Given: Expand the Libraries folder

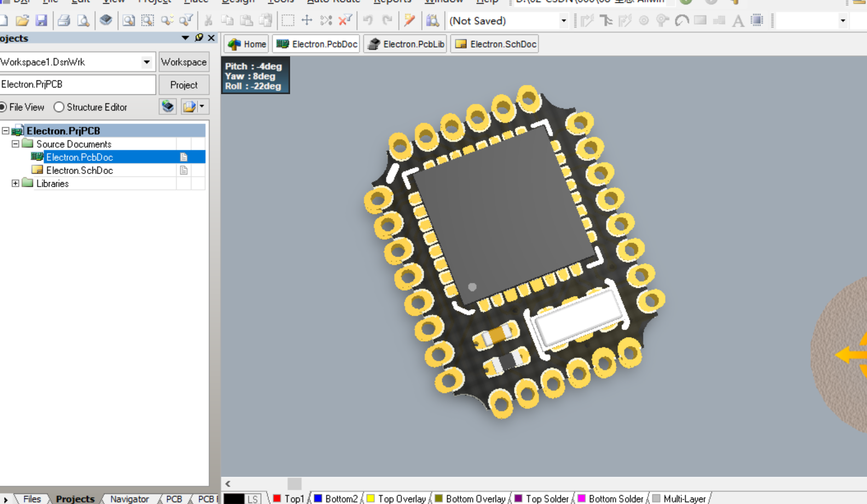Looking at the screenshot, I should tap(15, 183).
